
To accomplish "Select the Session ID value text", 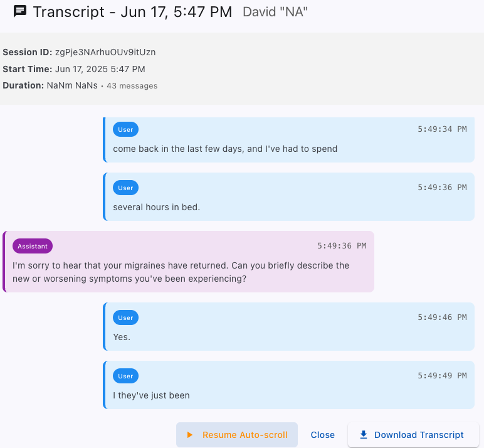I will (x=105, y=52).
